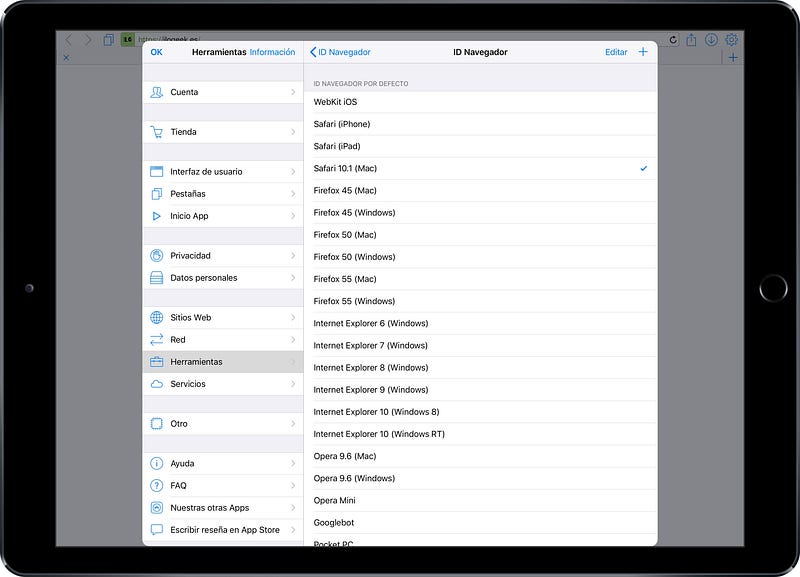Switch to the Información tab

[x=272, y=52]
